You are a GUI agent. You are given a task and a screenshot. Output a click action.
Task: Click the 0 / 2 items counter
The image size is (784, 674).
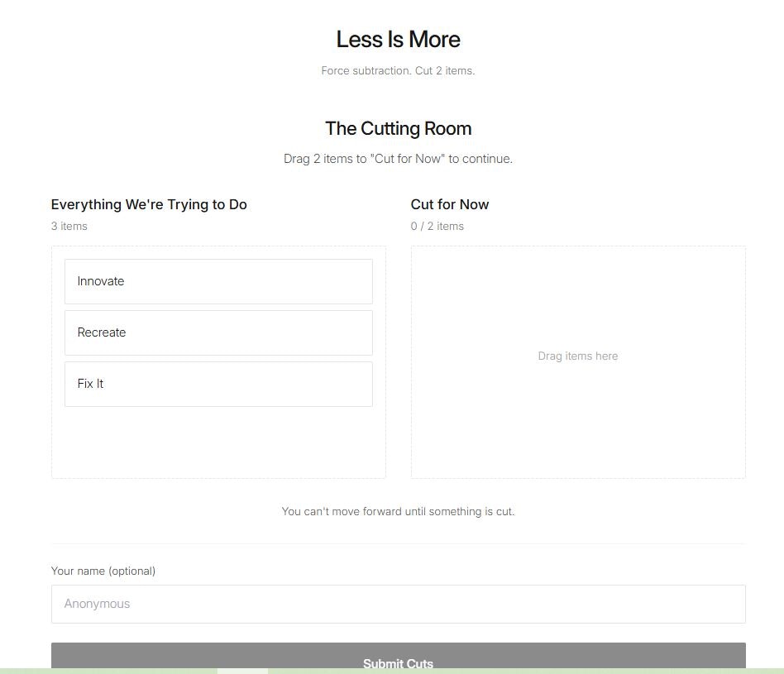(437, 226)
